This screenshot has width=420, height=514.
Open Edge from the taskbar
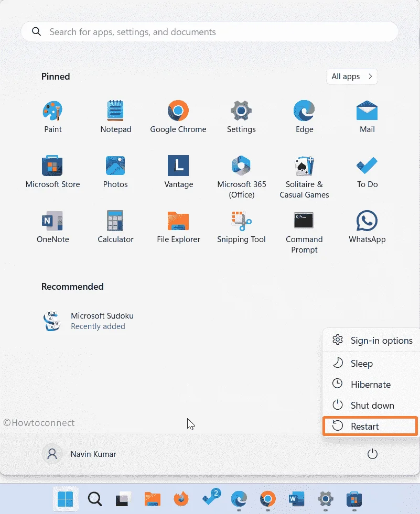[239, 499]
